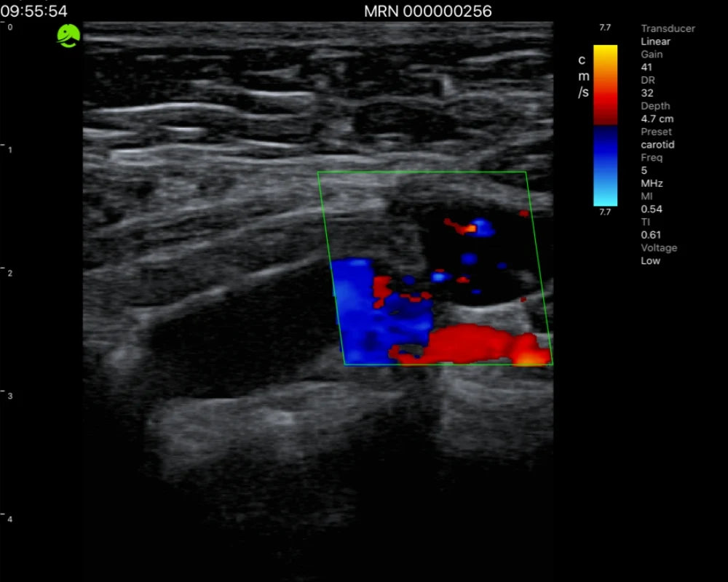
Task: Click the TI label
Action: coord(645,223)
